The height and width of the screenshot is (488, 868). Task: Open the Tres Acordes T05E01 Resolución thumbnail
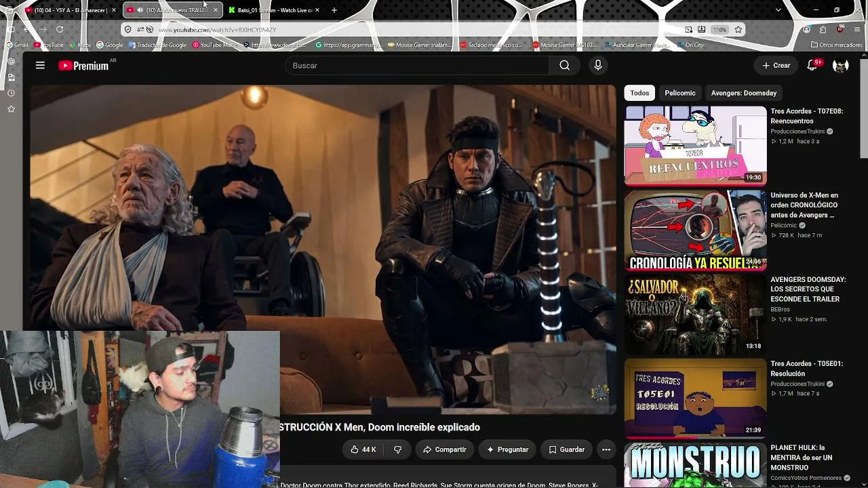coord(696,399)
